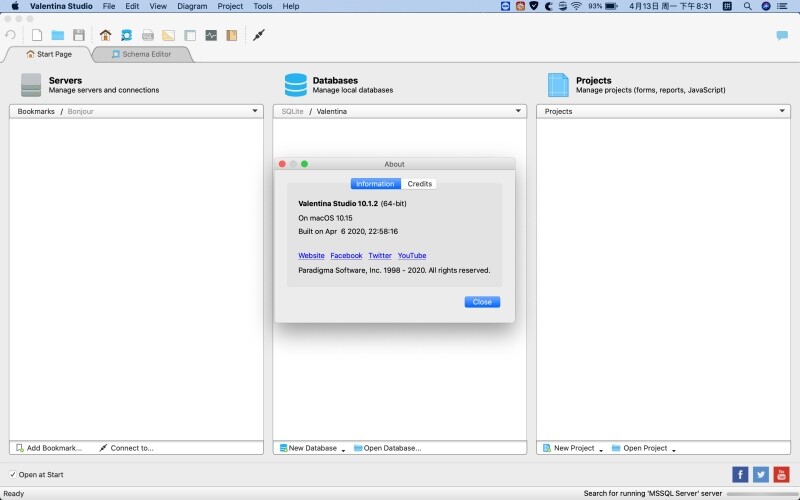Click the form/table layout toolbar icon
The height and width of the screenshot is (500, 800).
pos(190,35)
